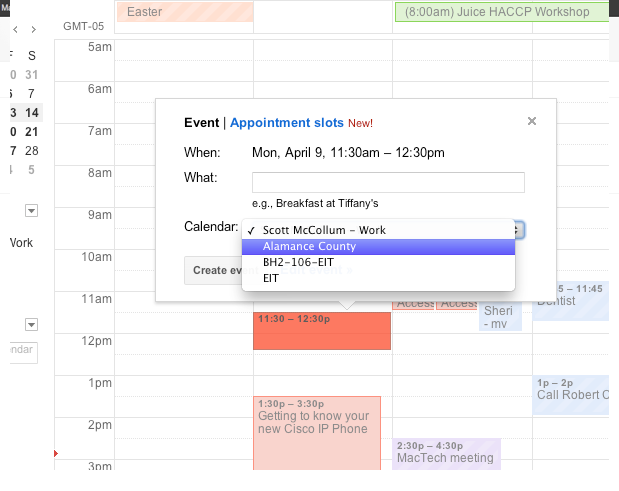Close the event popup with X

(x=532, y=121)
